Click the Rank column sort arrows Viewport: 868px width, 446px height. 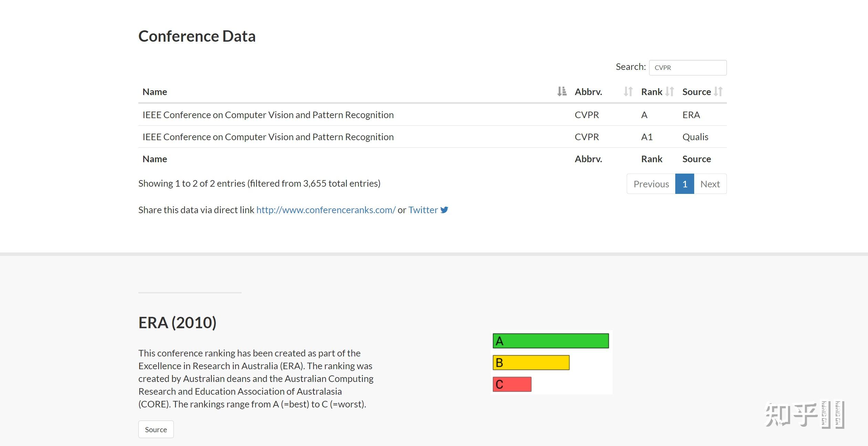[x=669, y=92]
